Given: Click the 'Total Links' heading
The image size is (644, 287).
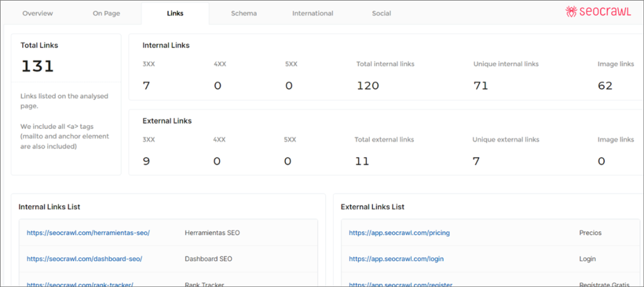Looking at the screenshot, I should coord(40,45).
